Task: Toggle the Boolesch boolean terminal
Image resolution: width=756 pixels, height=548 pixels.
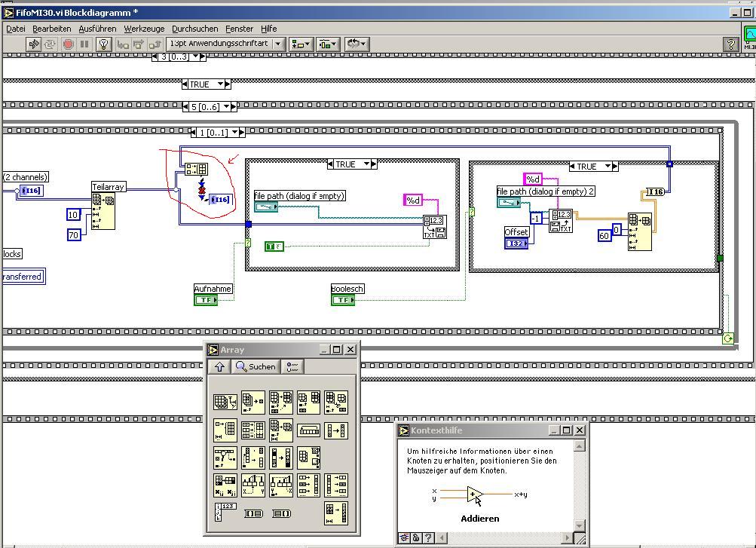Action: [343, 300]
